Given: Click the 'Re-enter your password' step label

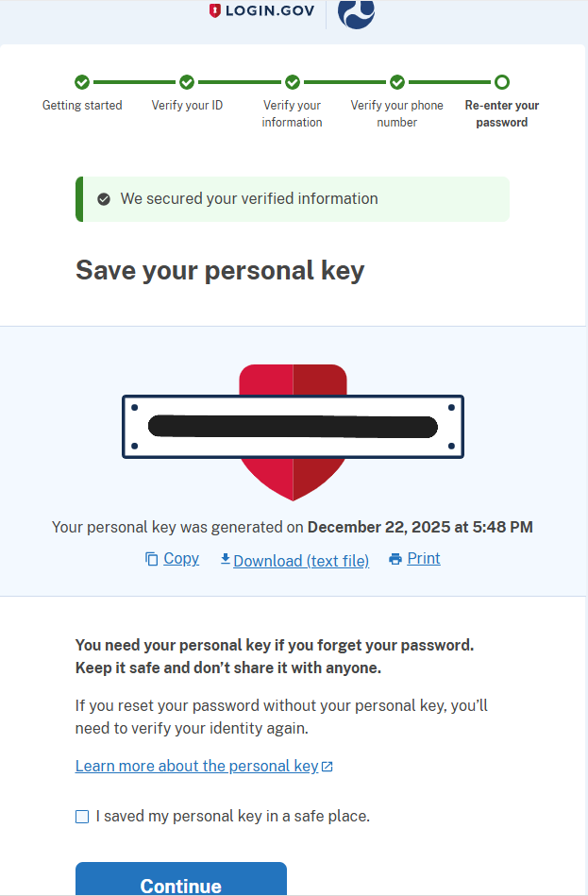Looking at the screenshot, I should [501, 113].
